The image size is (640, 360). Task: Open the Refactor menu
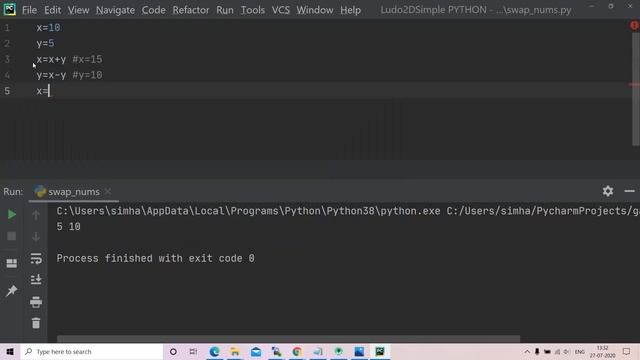point(191,10)
